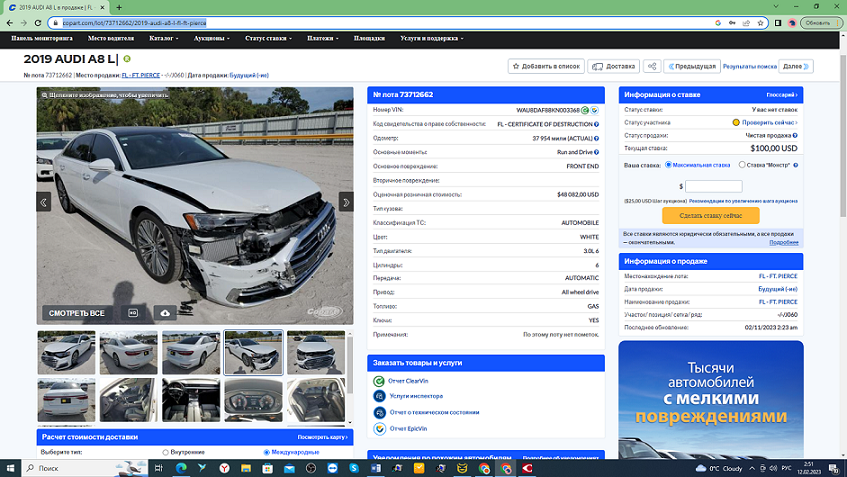Open Глоссарий link
Image resolution: width=847 pixels, height=477 pixels.
click(782, 95)
